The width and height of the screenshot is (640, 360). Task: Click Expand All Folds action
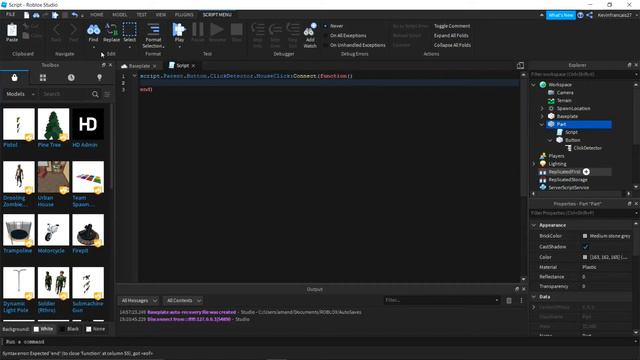click(x=451, y=36)
